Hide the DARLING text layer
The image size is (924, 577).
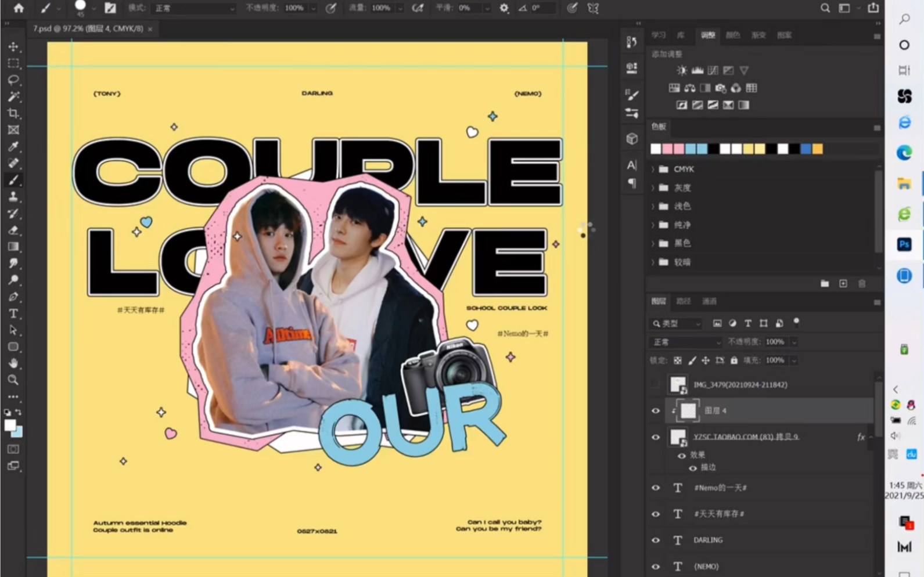point(656,540)
